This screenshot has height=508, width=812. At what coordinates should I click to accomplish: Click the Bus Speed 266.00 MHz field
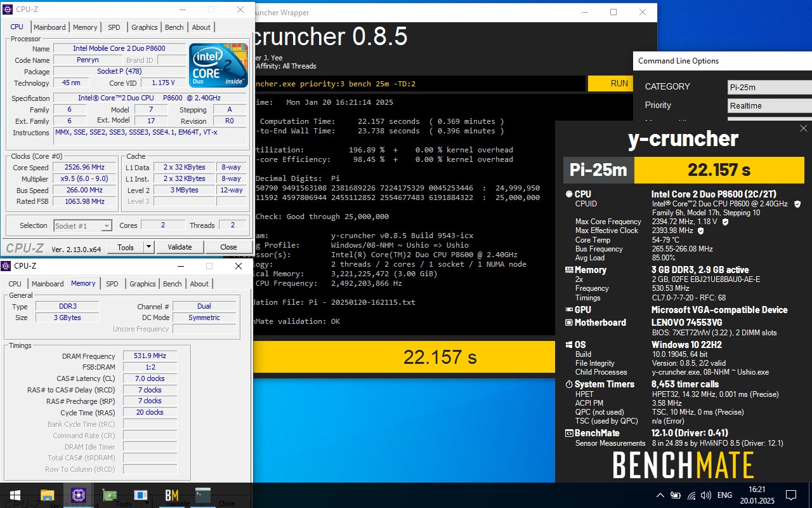coord(85,190)
